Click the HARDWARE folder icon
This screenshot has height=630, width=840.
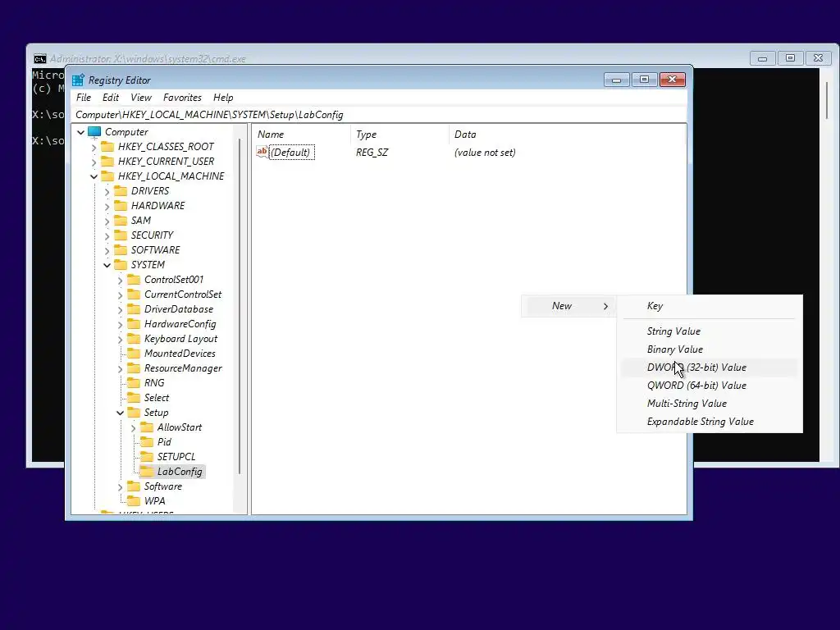coord(121,206)
